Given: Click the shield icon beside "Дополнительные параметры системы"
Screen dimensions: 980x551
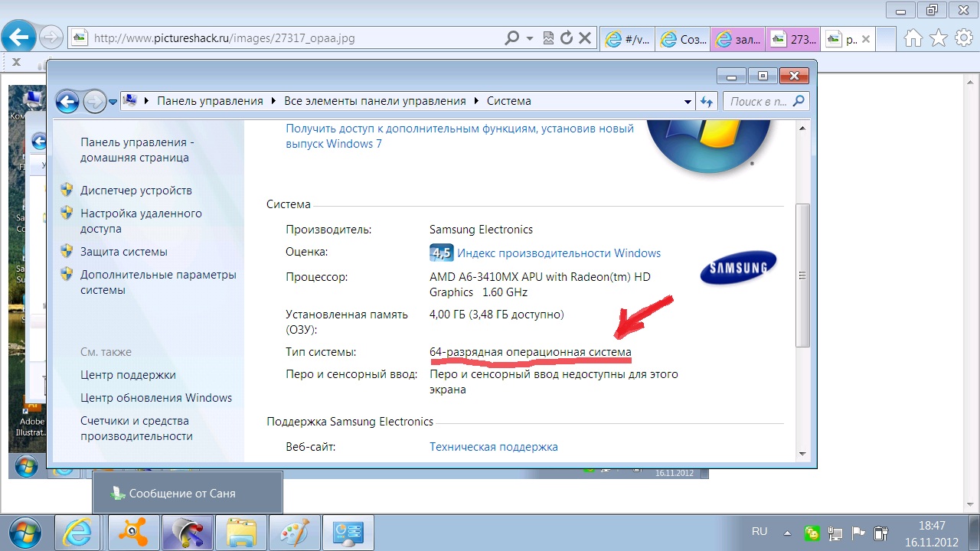Looking at the screenshot, I should coord(67,274).
